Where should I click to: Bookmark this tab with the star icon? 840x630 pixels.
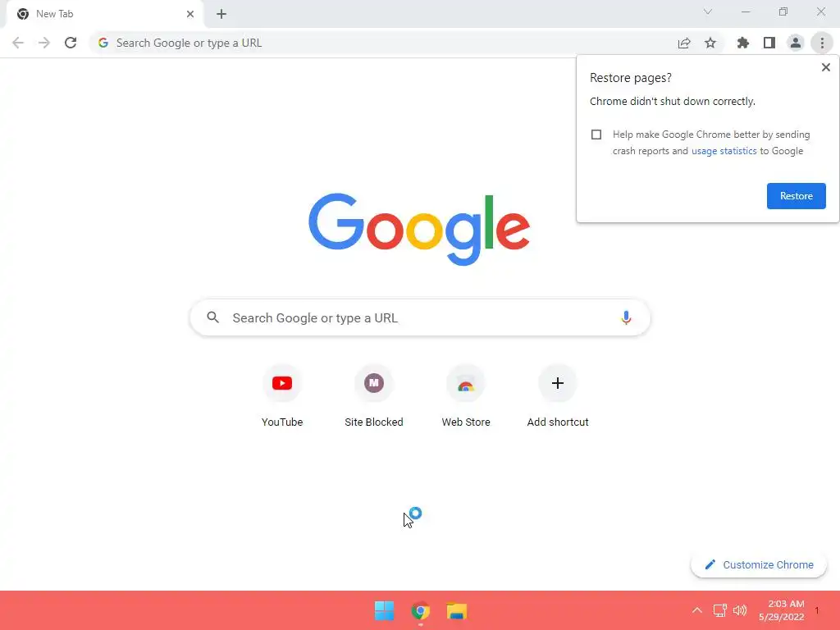(x=710, y=43)
